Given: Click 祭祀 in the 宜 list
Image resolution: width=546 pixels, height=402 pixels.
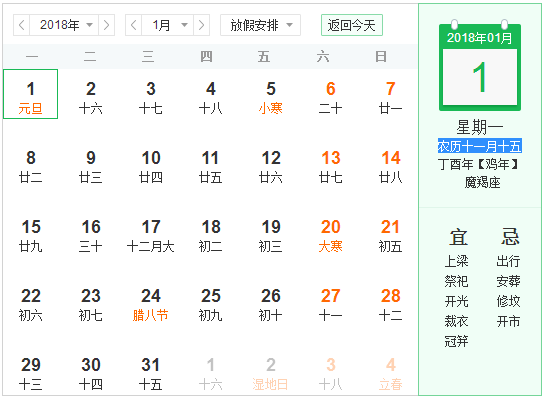Looking at the screenshot, I should (457, 281).
